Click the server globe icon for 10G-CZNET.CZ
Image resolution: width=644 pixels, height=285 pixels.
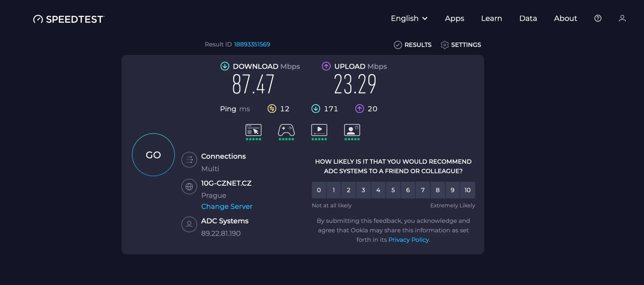coord(189,186)
